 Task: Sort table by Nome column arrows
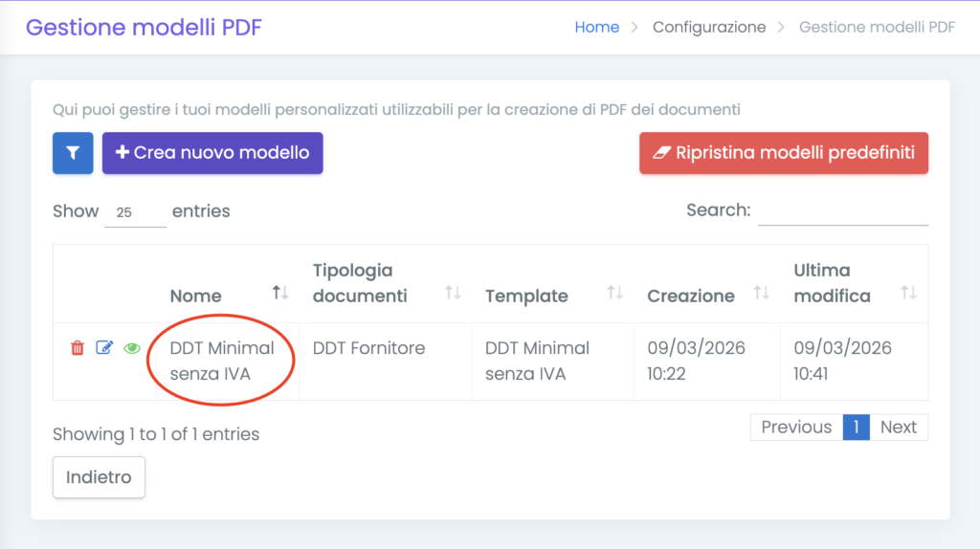[280, 293]
